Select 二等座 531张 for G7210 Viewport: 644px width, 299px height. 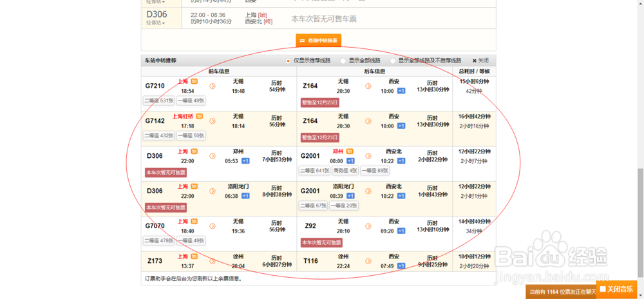[x=159, y=101]
